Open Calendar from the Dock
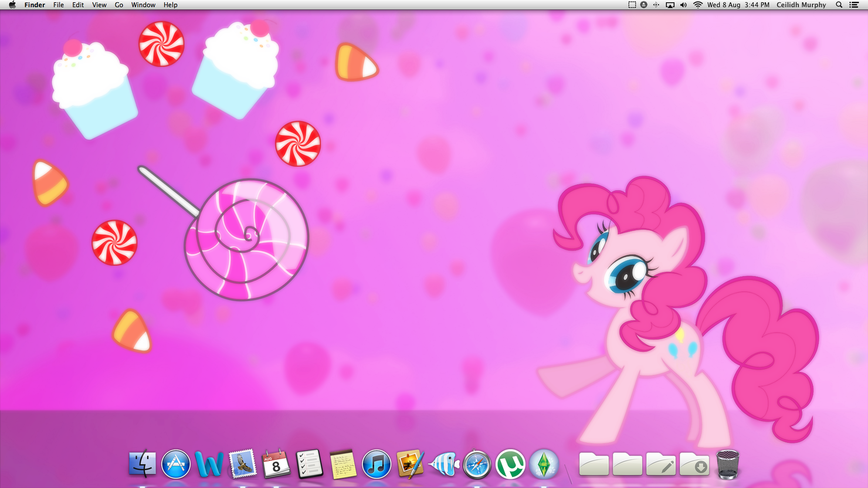868x488 pixels. 276,464
